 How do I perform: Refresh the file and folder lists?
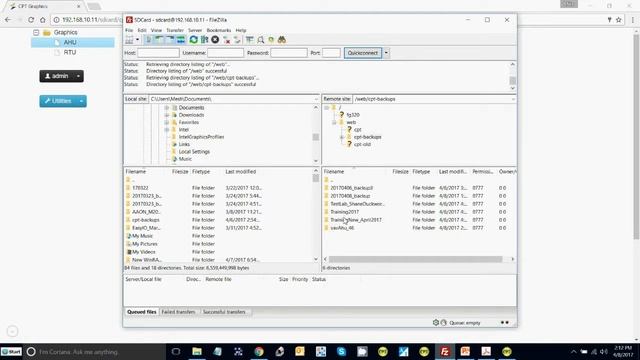[x=193, y=40]
